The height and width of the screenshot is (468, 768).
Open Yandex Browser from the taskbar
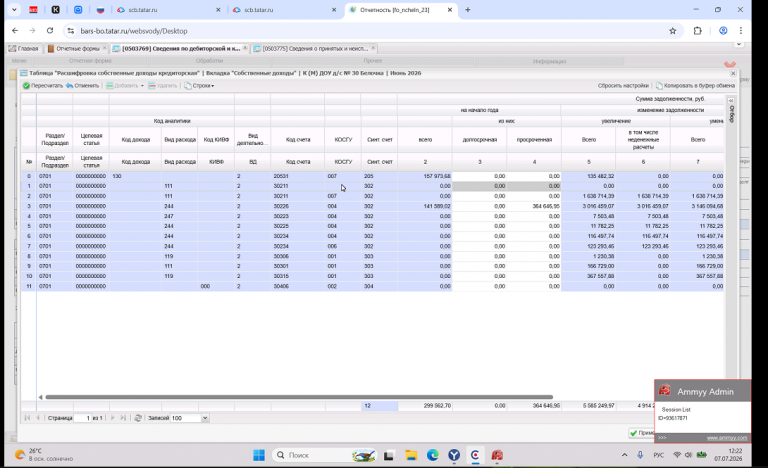coord(454,455)
